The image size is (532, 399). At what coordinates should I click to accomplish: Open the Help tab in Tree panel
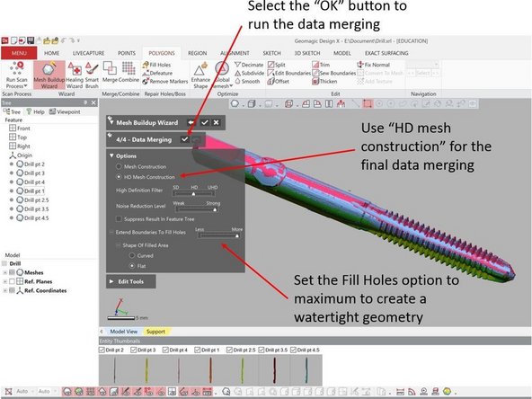pyautogui.click(x=36, y=111)
